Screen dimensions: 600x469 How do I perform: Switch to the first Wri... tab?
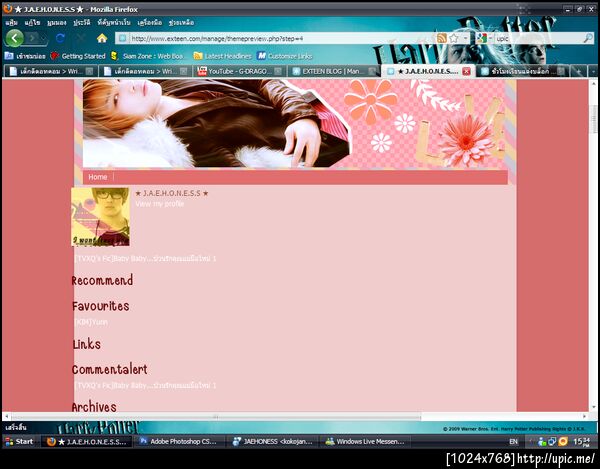pyautogui.click(x=50, y=71)
